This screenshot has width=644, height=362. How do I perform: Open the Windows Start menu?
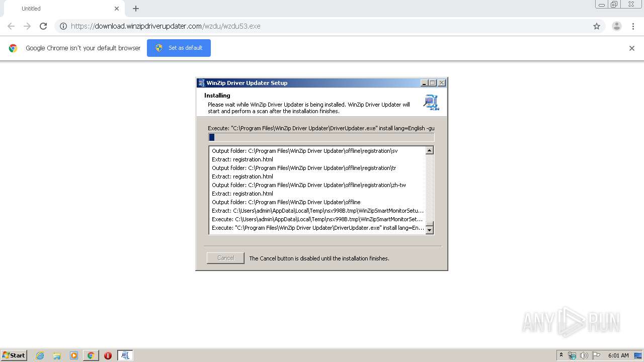14,355
